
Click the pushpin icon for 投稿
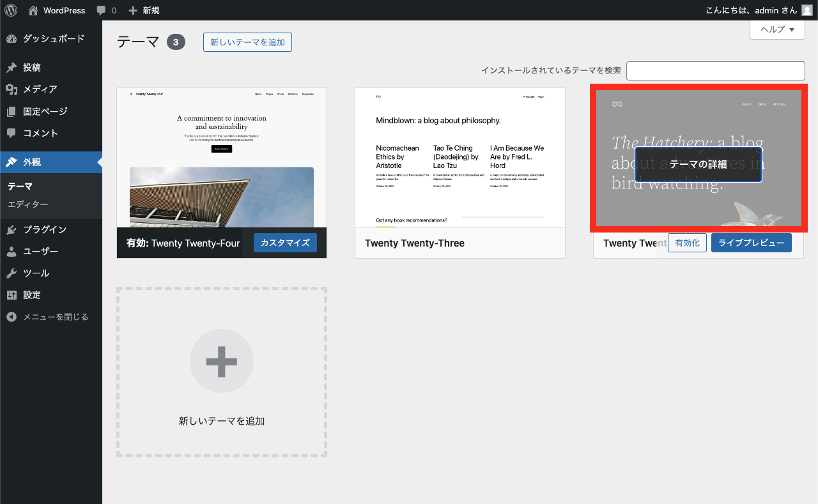pyautogui.click(x=12, y=68)
